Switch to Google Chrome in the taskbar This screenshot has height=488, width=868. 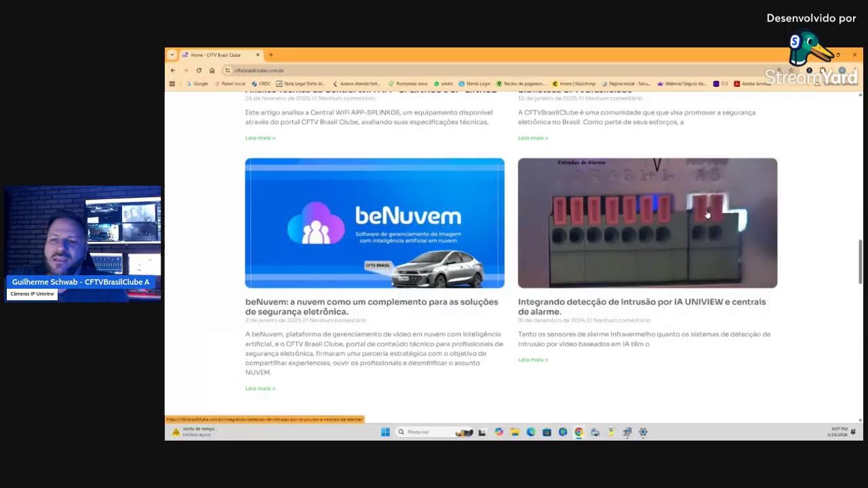(x=578, y=432)
